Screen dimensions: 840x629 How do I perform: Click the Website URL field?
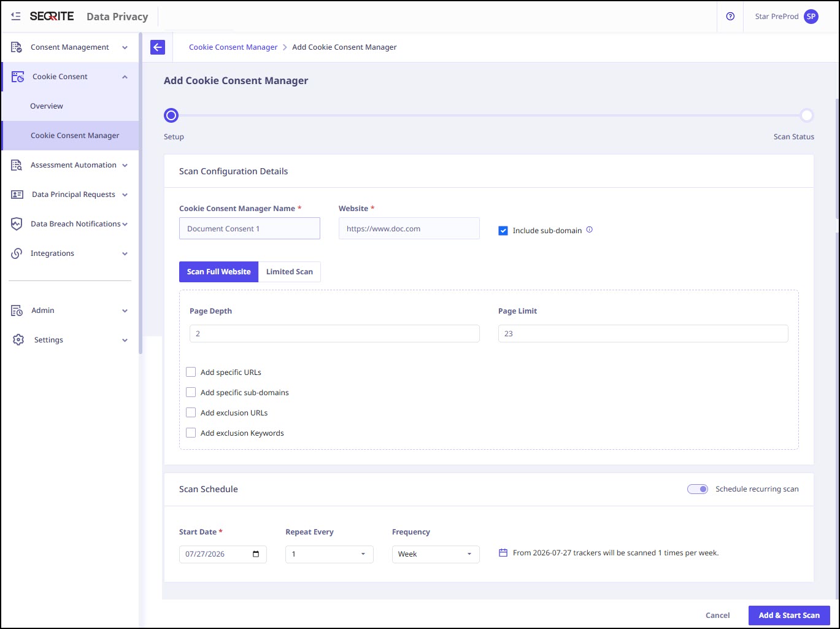[409, 228]
